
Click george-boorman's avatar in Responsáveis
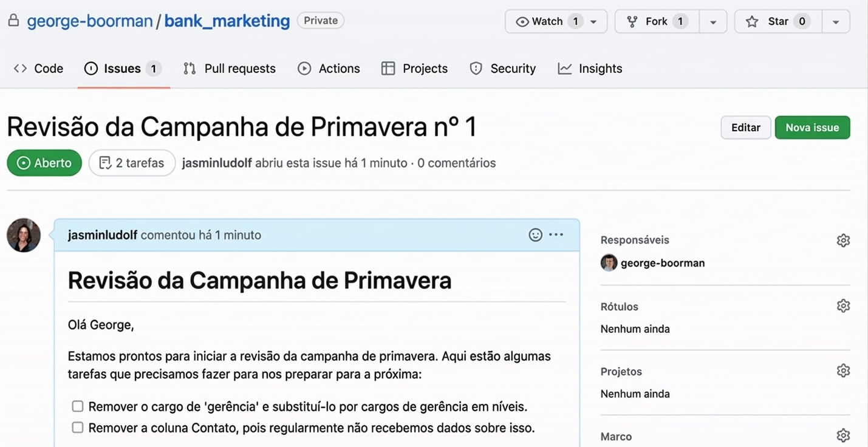click(609, 263)
